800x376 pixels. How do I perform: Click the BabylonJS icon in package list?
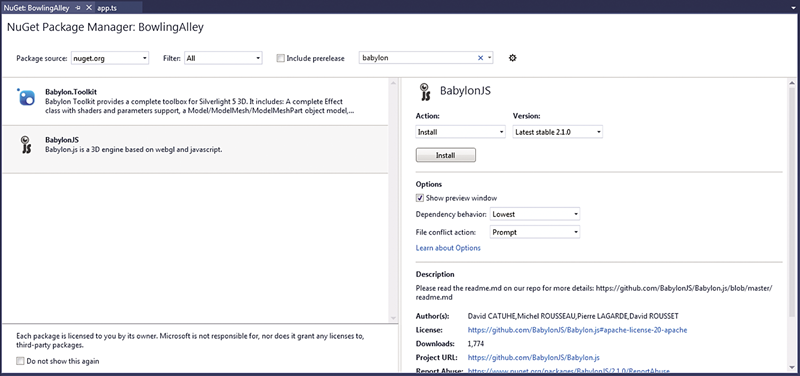(x=26, y=145)
